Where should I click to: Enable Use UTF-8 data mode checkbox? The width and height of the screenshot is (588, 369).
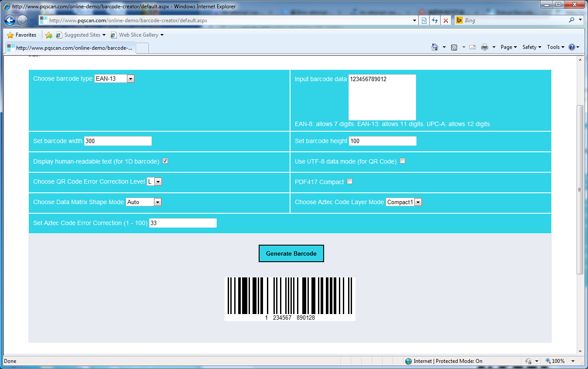pyautogui.click(x=403, y=161)
